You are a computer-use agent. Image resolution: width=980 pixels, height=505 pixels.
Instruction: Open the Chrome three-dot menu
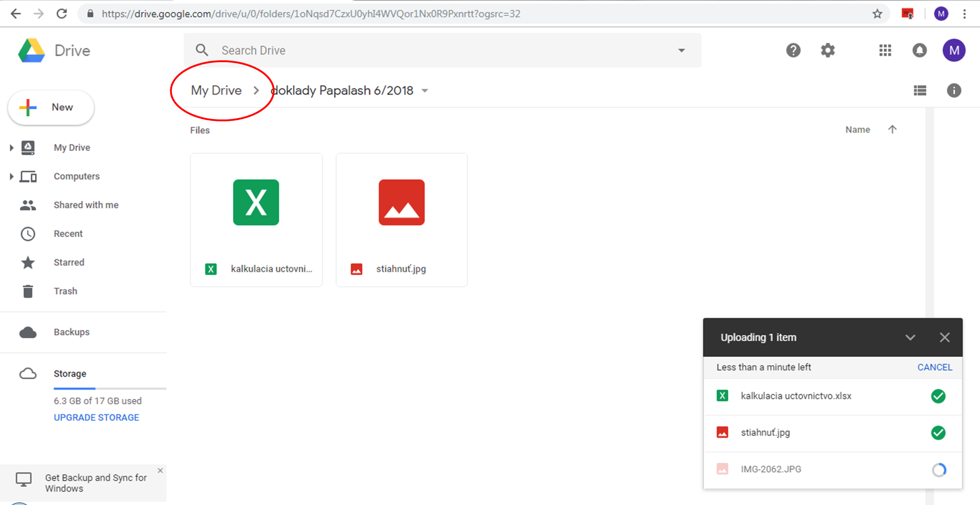tap(964, 14)
